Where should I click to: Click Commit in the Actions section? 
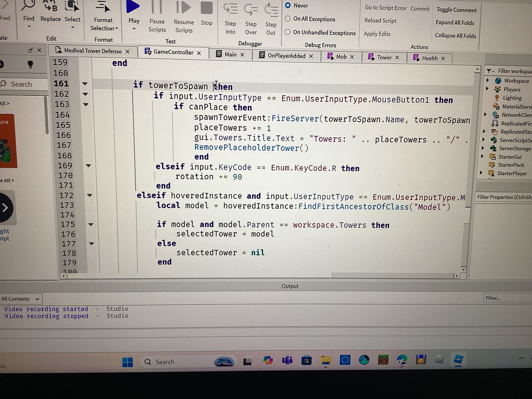pos(420,9)
